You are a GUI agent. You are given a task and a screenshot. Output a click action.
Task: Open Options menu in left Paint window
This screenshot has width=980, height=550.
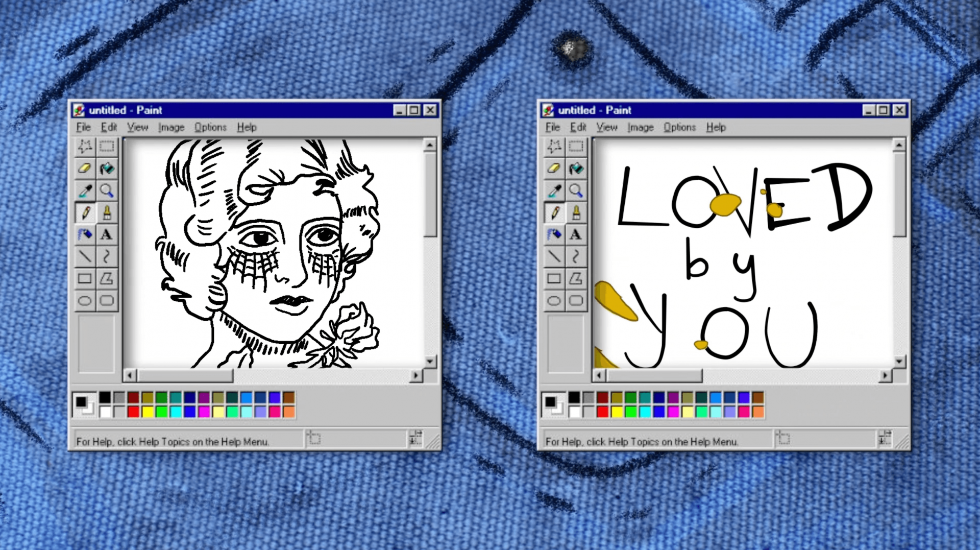[210, 127]
